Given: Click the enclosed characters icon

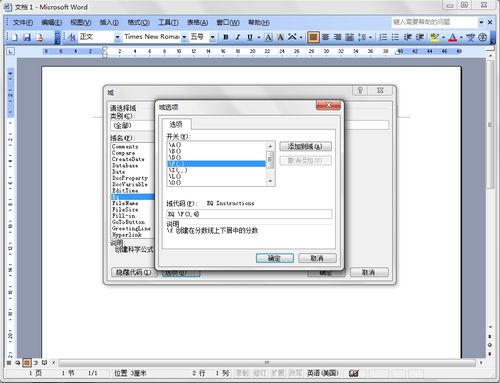Looking at the screenshot, I should pyautogui.click(x=482, y=37).
